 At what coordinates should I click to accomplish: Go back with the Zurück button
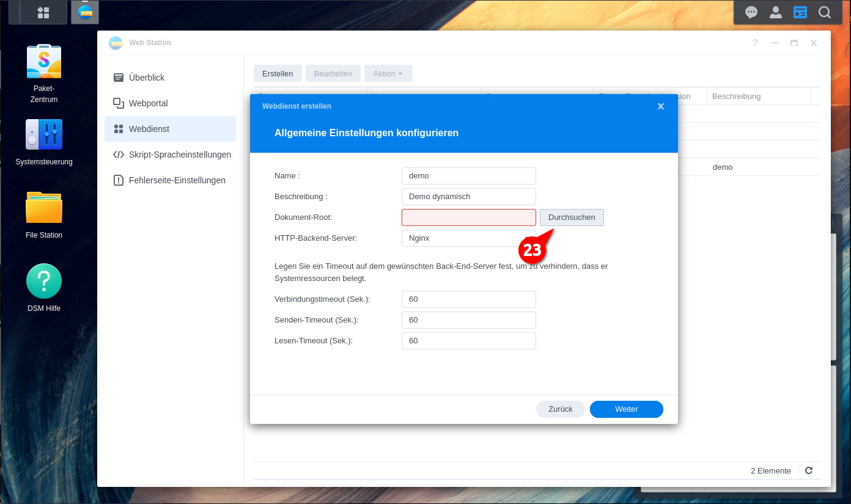[560, 409]
